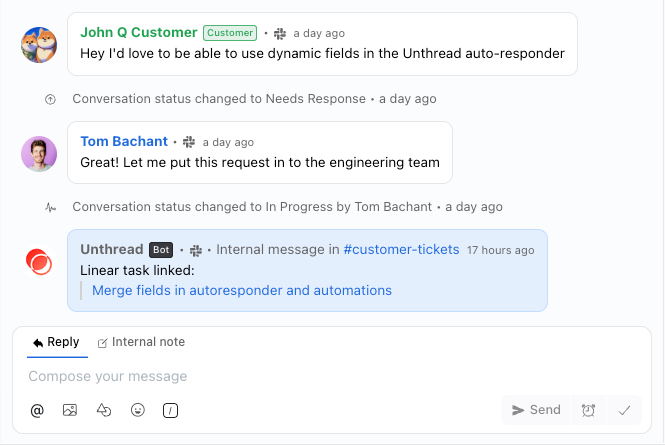This screenshot has width=665, height=445.
Task: Click the snooze alarm clock icon
Action: pos(589,410)
